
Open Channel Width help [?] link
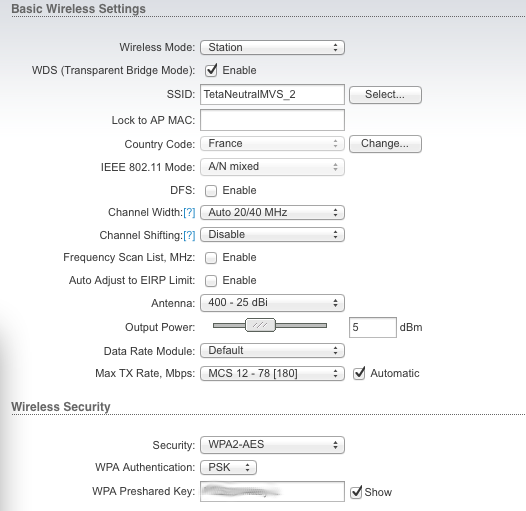189,212
